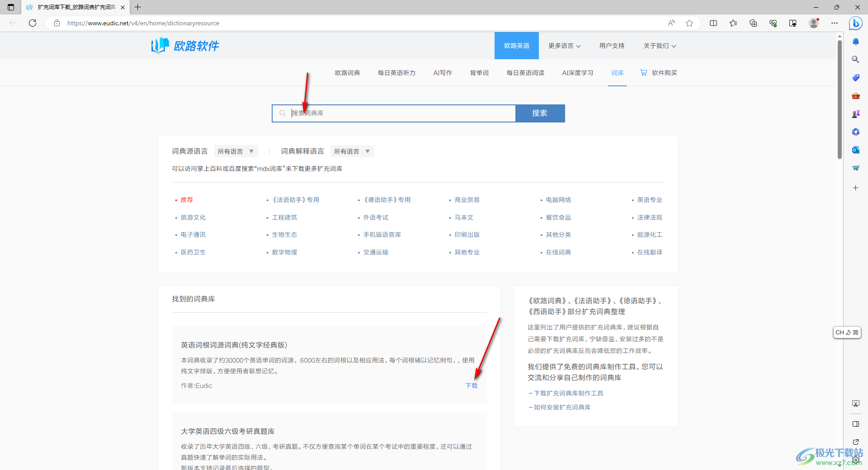Toggle the CH 简 input method indicator
Image resolution: width=868 pixels, height=470 pixels.
[847, 332]
